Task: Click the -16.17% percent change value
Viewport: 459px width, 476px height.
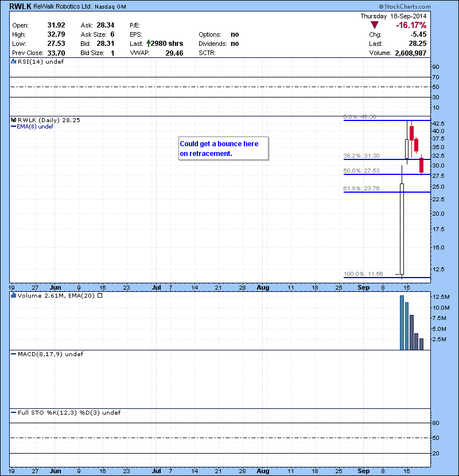Action: click(412, 26)
